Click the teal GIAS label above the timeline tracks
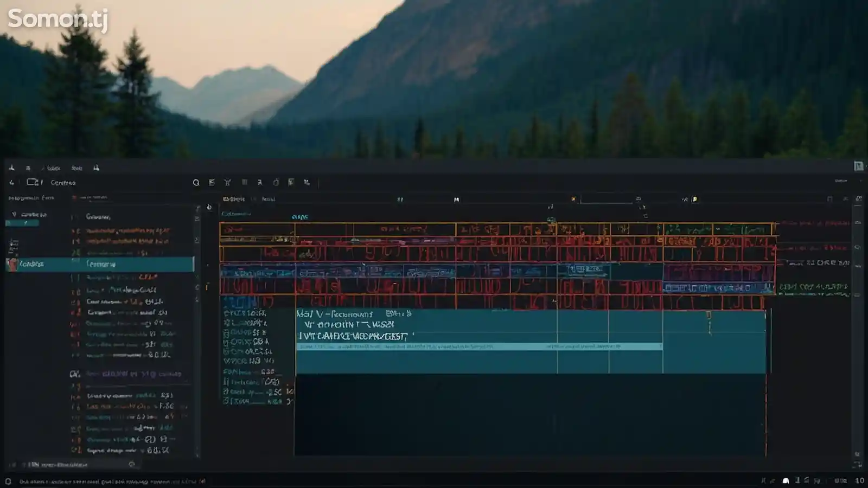This screenshot has height=488, width=868. coord(300,217)
